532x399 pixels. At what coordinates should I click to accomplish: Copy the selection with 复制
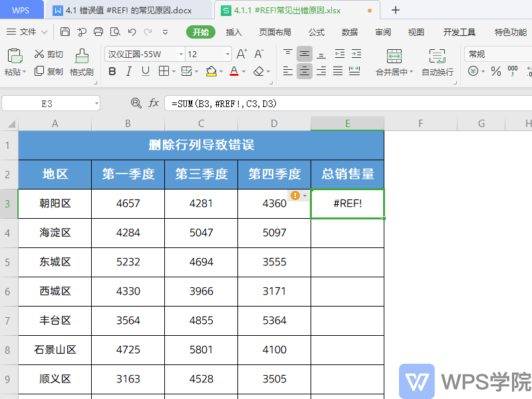pos(49,72)
